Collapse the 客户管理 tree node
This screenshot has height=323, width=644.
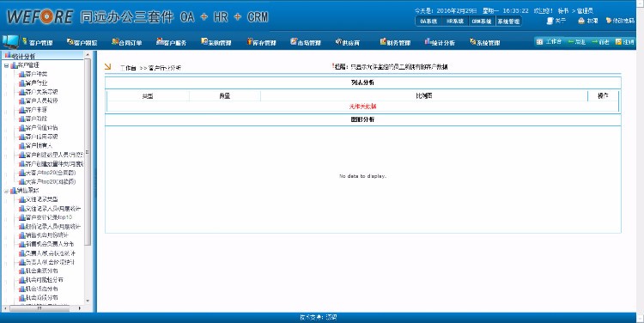click(x=6, y=65)
